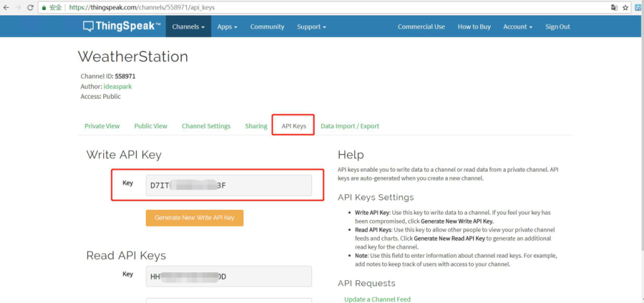
Task: Click the API Keys Settings heading
Action: (x=376, y=197)
